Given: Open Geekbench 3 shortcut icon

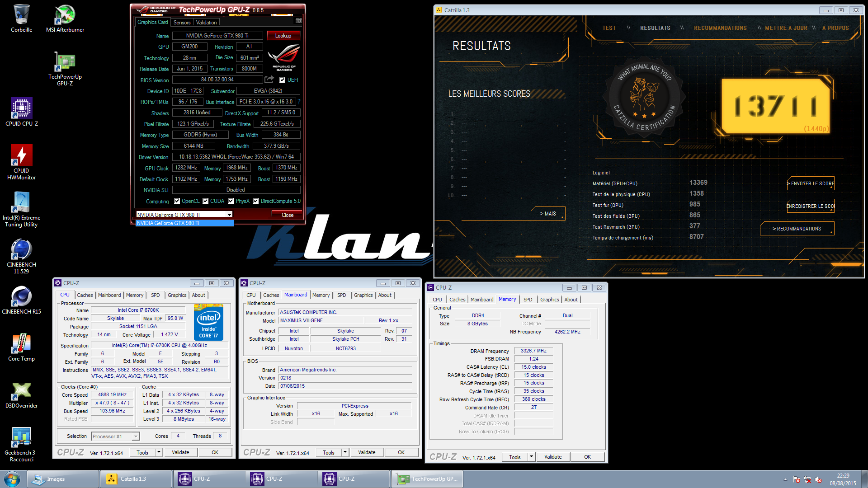Looking at the screenshot, I should (21, 444).
